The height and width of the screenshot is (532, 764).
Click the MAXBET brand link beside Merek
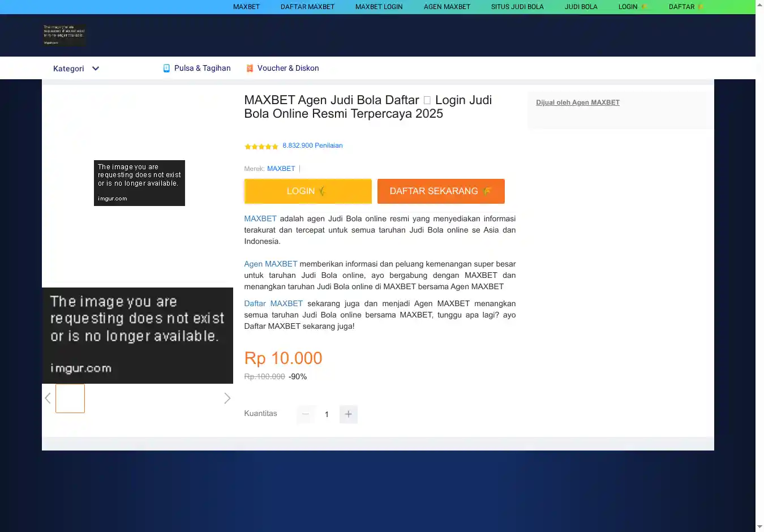[x=281, y=169]
